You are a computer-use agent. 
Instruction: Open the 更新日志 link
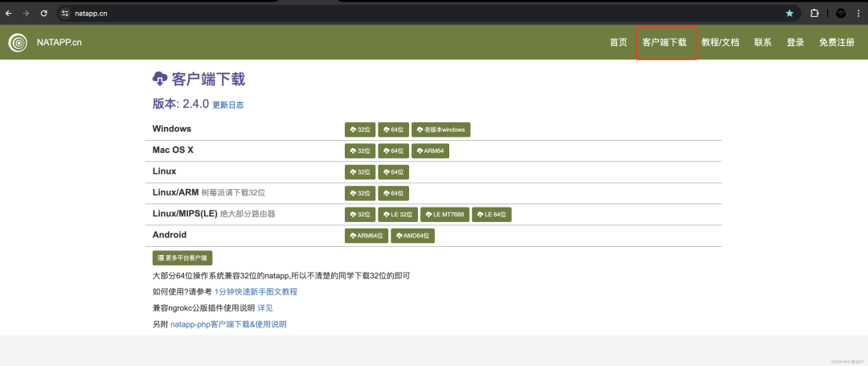coord(228,105)
